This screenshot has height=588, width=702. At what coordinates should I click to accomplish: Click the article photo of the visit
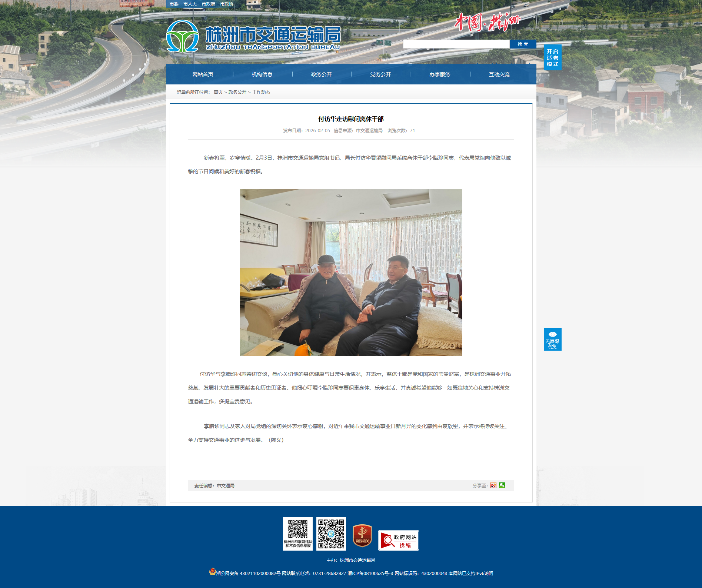(351, 273)
